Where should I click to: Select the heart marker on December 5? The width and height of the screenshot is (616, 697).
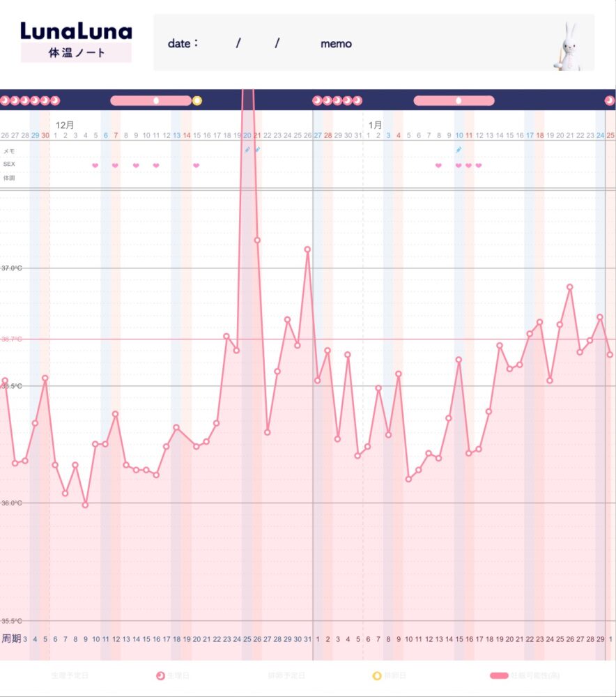pyautogui.click(x=95, y=165)
